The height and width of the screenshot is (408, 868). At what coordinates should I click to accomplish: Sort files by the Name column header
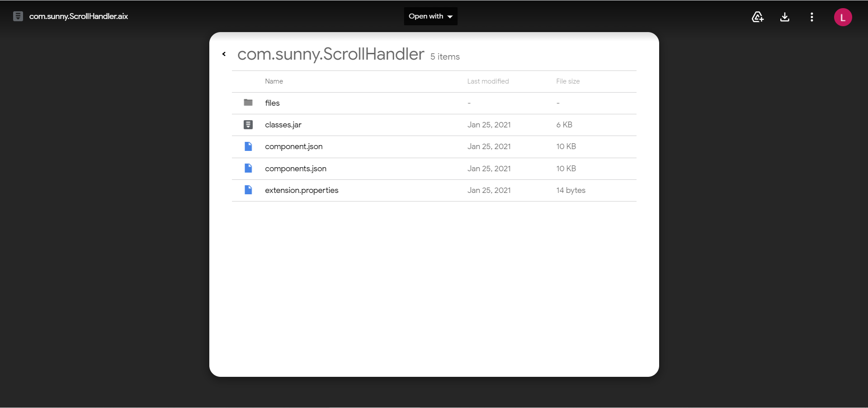274,81
